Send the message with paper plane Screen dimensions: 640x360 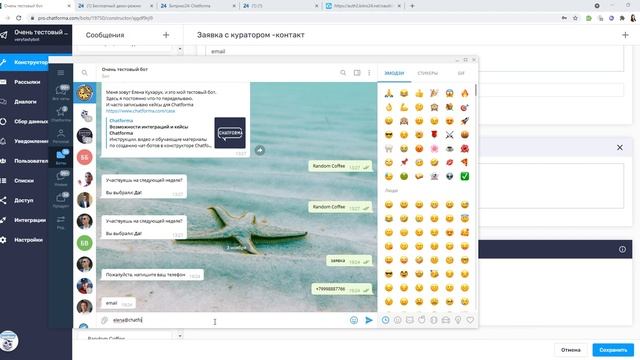click(x=369, y=320)
